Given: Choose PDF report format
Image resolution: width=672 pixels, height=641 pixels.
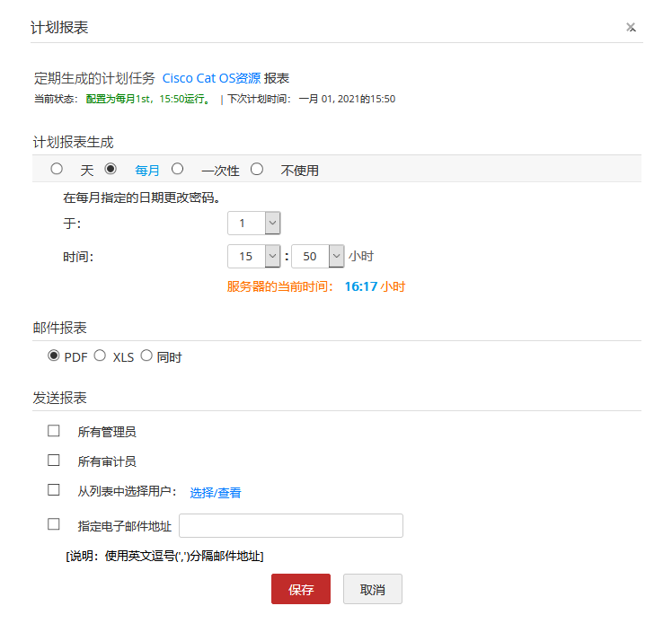Looking at the screenshot, I should [x=54, y=356].
